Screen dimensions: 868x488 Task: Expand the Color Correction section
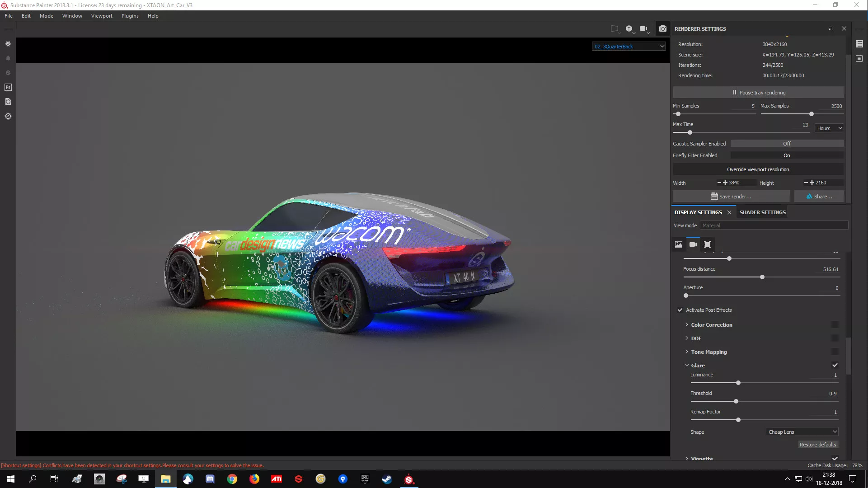click(x=711, y=325)
